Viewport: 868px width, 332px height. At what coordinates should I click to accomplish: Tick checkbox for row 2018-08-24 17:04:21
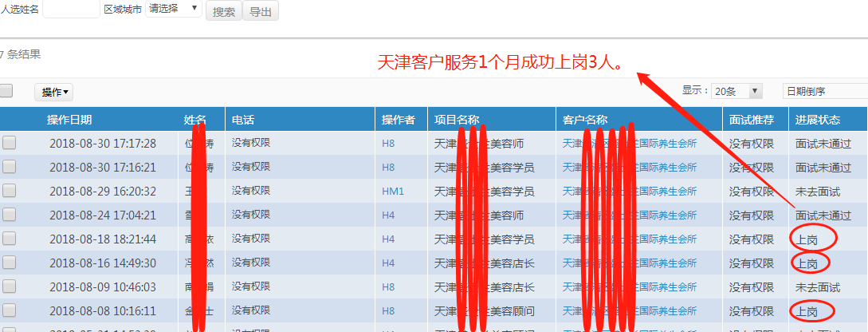9,215
